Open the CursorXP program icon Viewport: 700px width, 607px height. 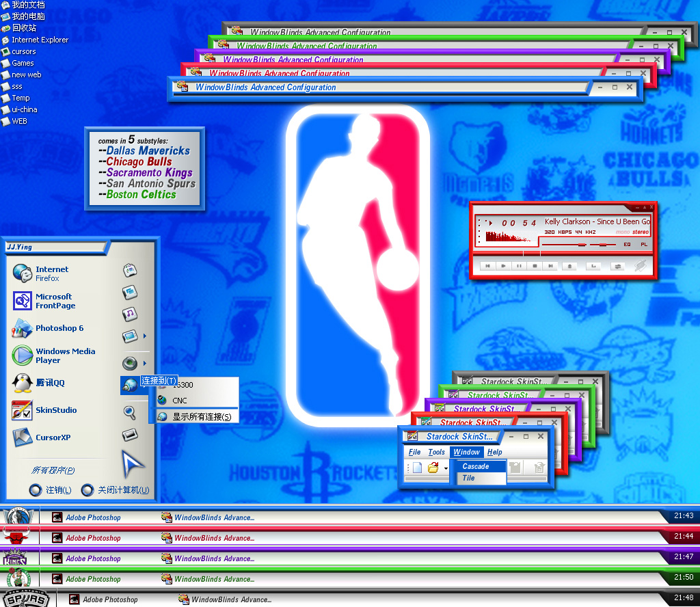(x=22, y=437)
